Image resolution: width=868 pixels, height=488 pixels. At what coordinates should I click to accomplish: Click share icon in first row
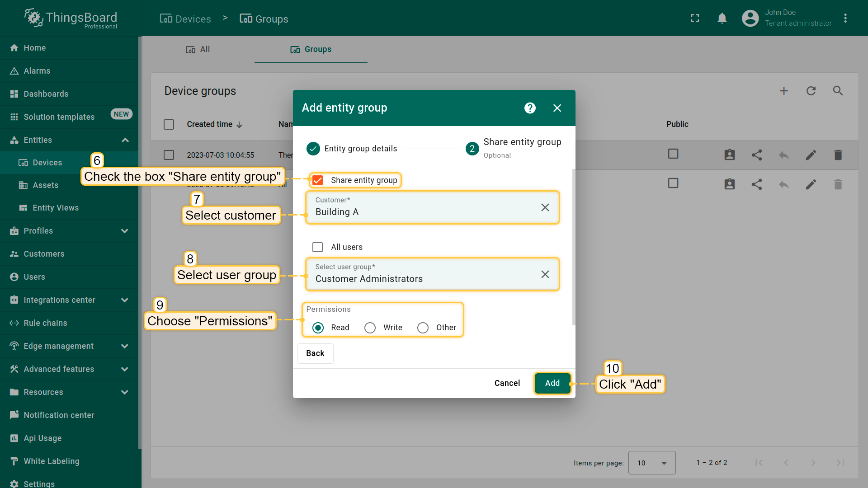757,155
